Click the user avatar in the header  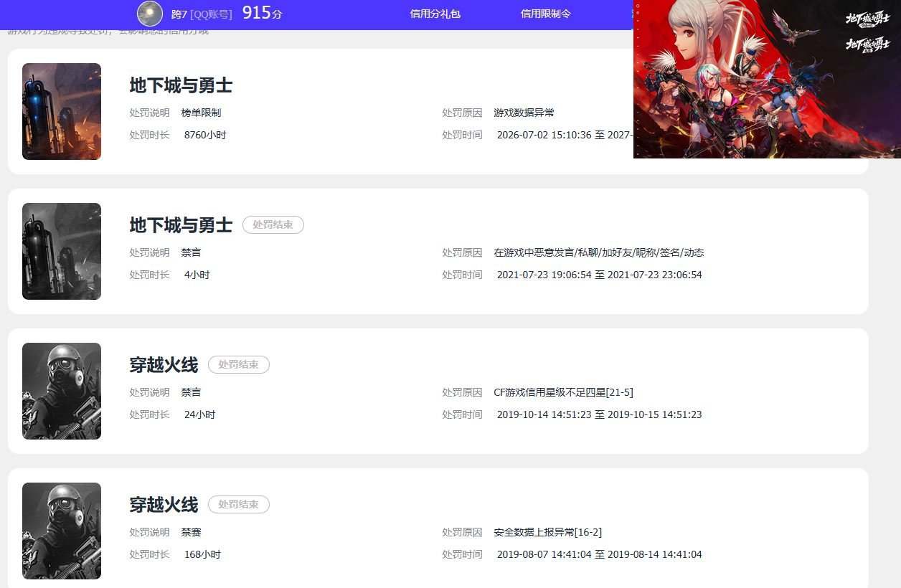click(x=150, y=14)
